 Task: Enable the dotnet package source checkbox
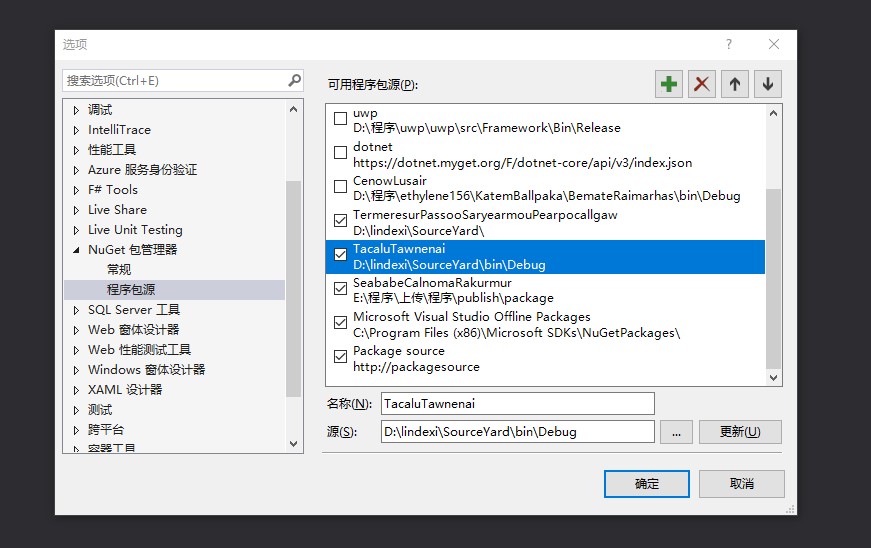tap(341, 154)
